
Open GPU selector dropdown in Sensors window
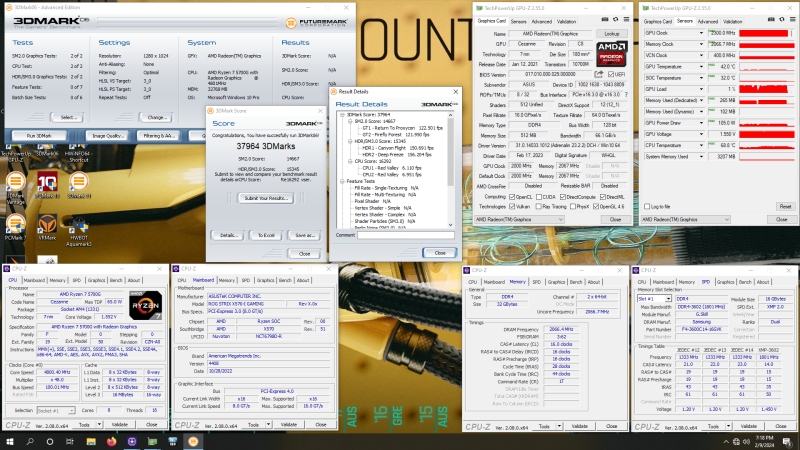pos(685,219)
